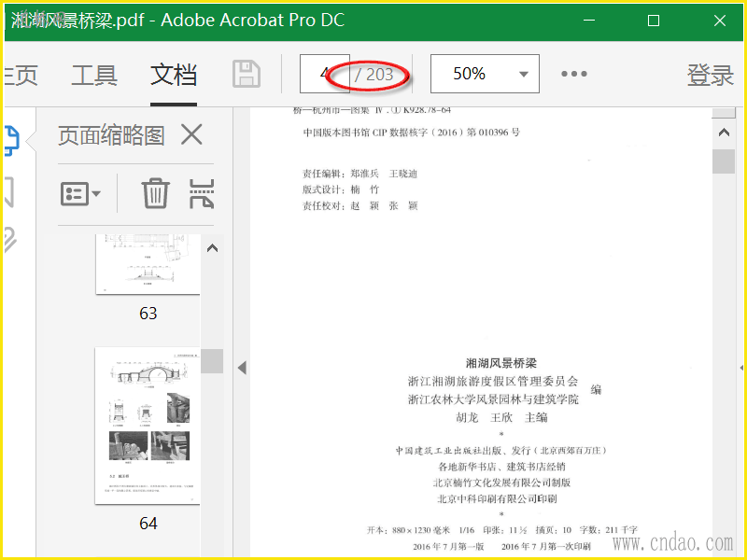Close the Adobe Acrobat window
This screenshot has height=560, width=747.
pos(719,21)
